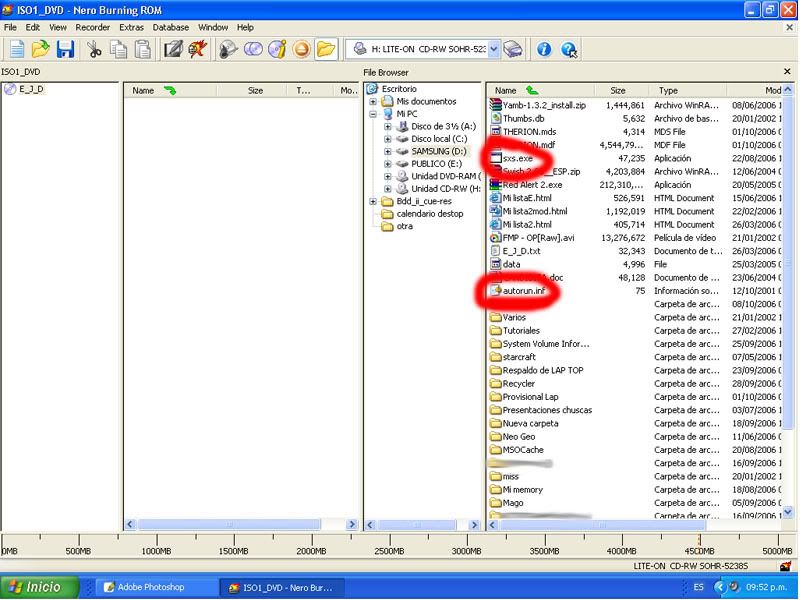Open the Help menu

(245, 28)
